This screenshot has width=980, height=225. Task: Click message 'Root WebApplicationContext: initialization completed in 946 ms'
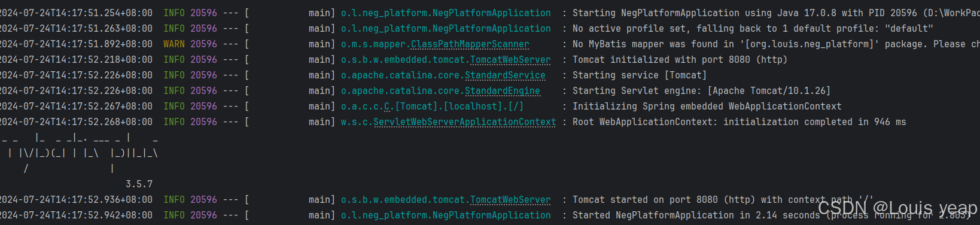[x=739, y=122]
